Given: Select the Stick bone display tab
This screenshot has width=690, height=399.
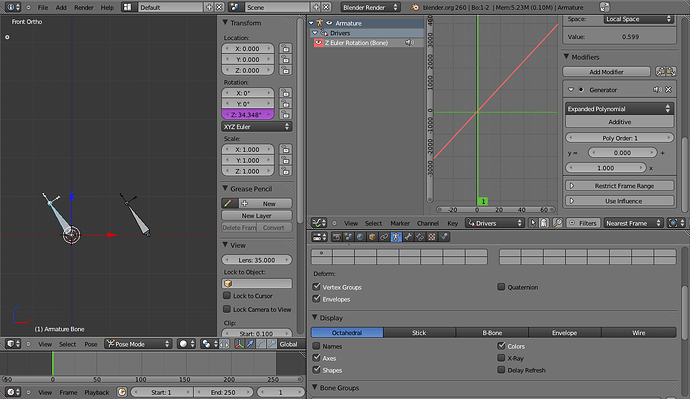Looking at the screenshot, I should pos(419,333).
